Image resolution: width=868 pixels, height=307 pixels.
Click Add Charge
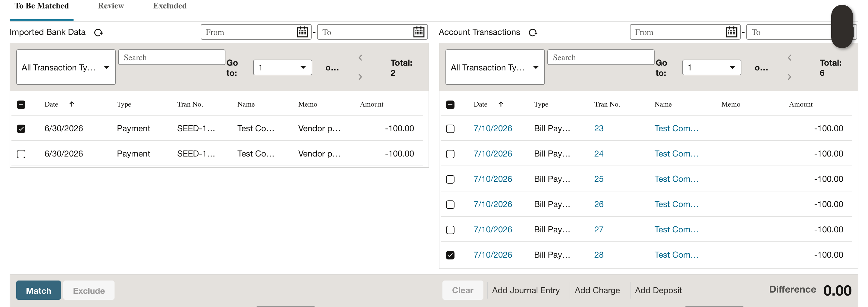point(597,290)
